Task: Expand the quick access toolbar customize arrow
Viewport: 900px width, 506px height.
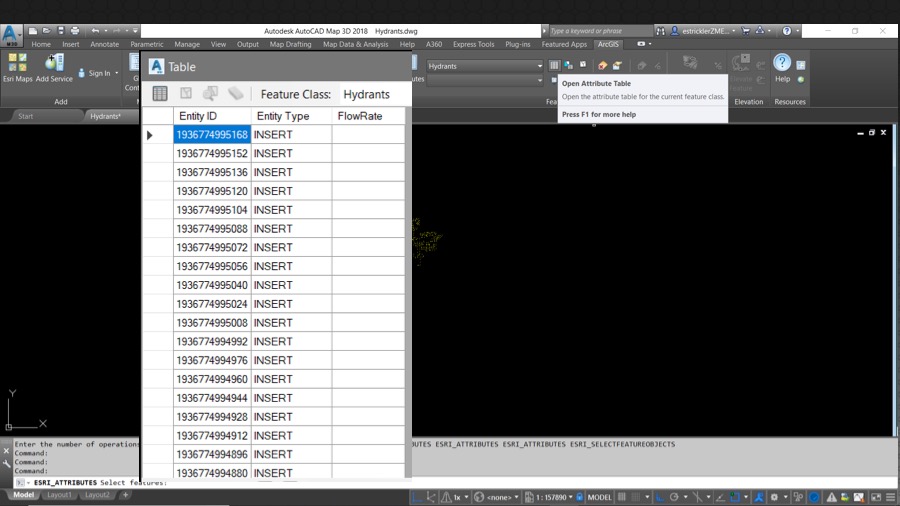Action: click(135, 31)
